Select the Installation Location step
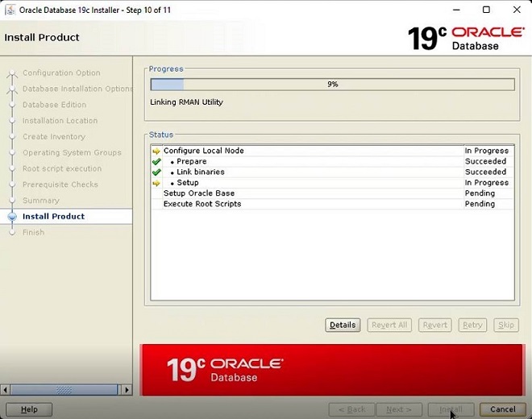The image size is (532, 419). 60,121
